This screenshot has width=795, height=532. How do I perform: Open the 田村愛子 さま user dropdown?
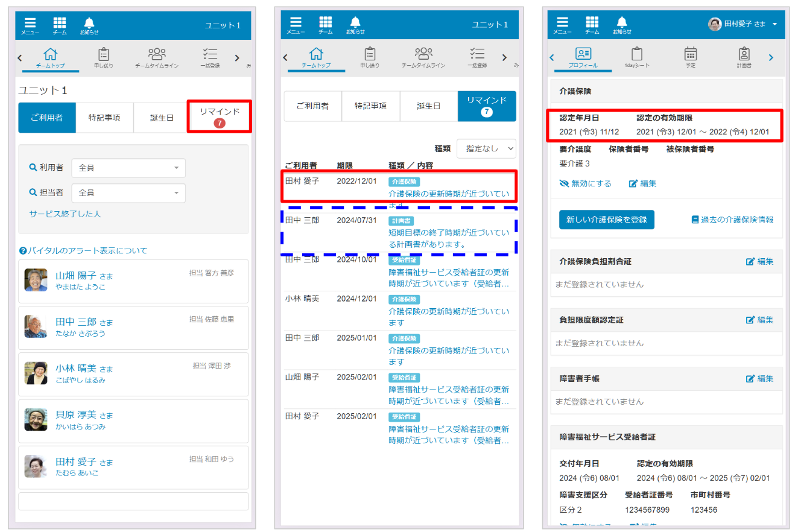[743, 24]
